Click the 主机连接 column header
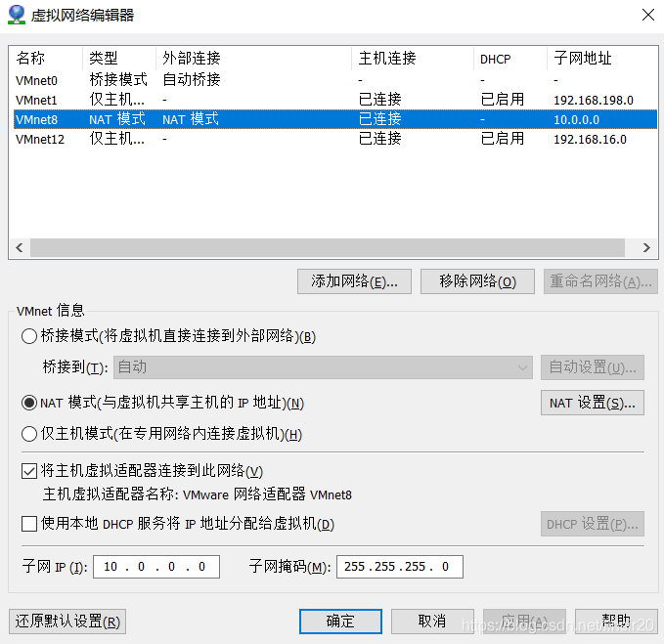The image size is (664, 644). (x=413, y=59)
